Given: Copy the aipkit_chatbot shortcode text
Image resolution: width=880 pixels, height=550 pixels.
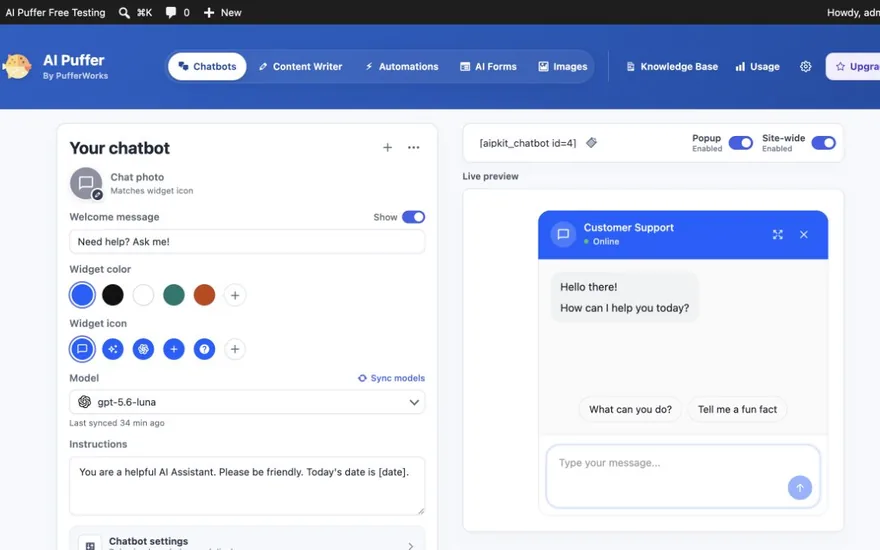Looking at the screenshot, I should click(x=528, y=143).
